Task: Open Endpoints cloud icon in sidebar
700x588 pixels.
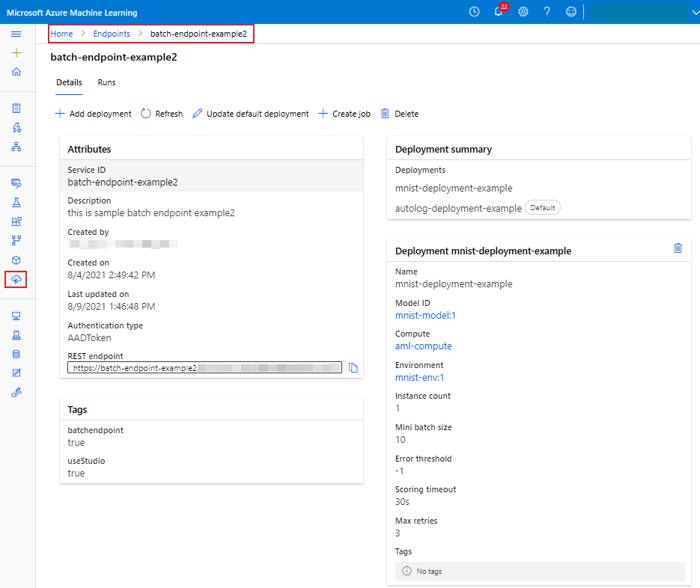Action: click(x=16, y=279)
